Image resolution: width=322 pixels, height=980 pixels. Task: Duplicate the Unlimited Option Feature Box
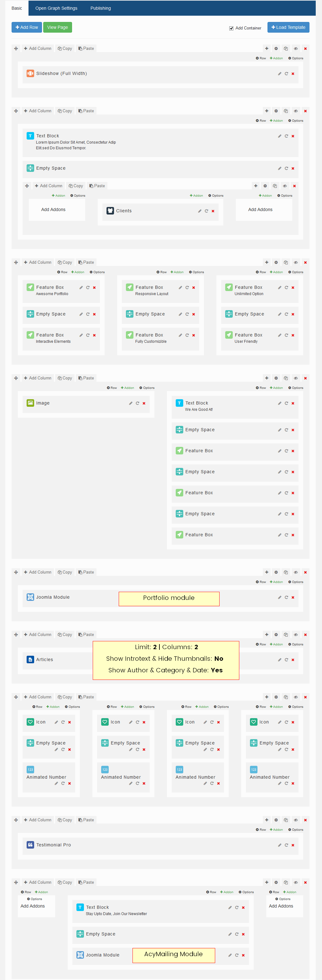(286, 288)
